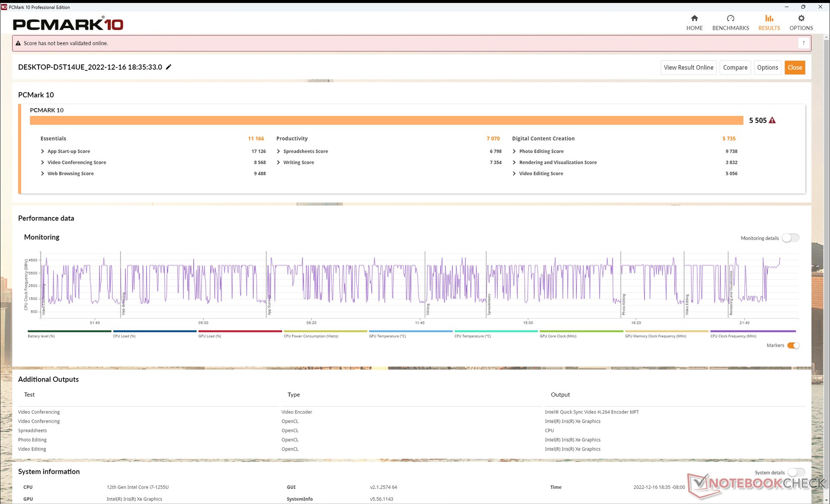The image size is (830, 504).
Task: Click the warning icon in validation banner
Action: click(x=18, y=43)
